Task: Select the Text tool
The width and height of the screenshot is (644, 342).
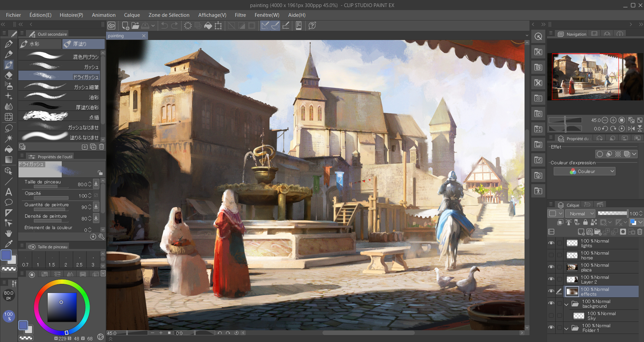Action: click(x=9, y=192)
